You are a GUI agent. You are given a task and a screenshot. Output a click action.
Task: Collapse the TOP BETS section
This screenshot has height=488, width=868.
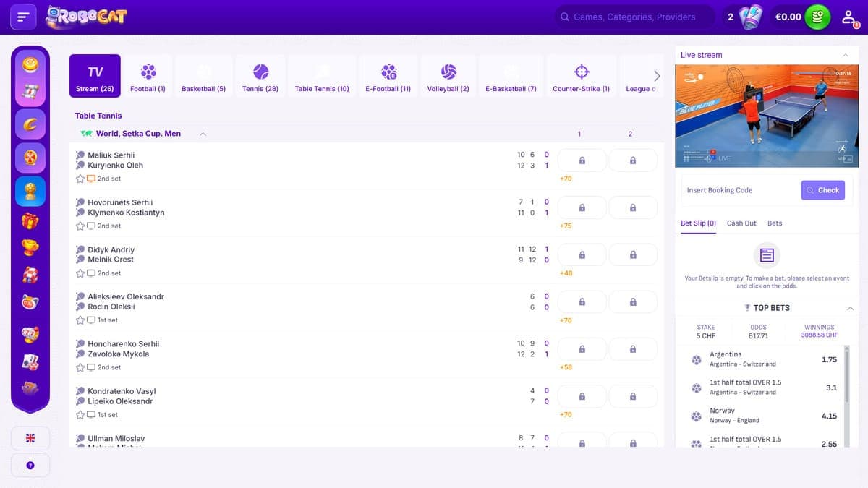(x=850, y=308)
